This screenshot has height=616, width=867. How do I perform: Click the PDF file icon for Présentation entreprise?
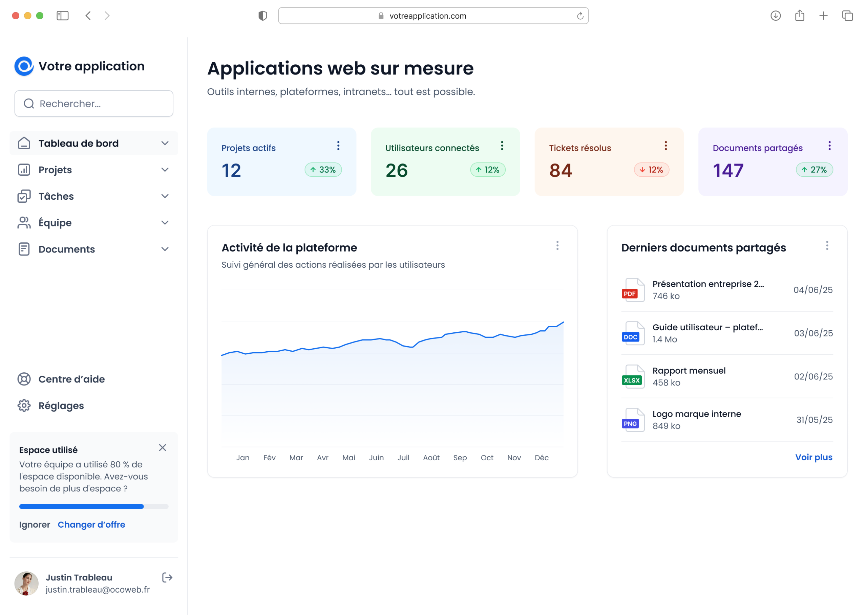coord(633,290)
